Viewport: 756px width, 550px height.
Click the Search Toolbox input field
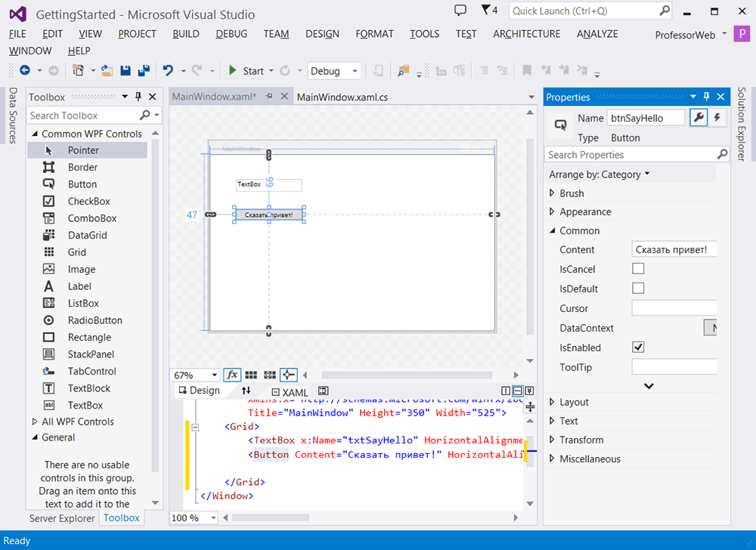pyautogui.click(x=83, y=115)
